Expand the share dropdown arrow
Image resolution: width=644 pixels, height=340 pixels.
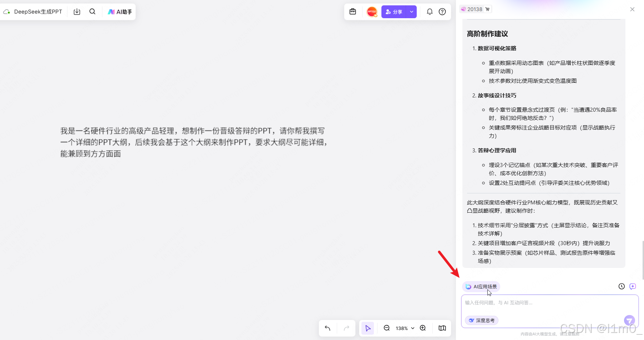click(x=412, y=12)
